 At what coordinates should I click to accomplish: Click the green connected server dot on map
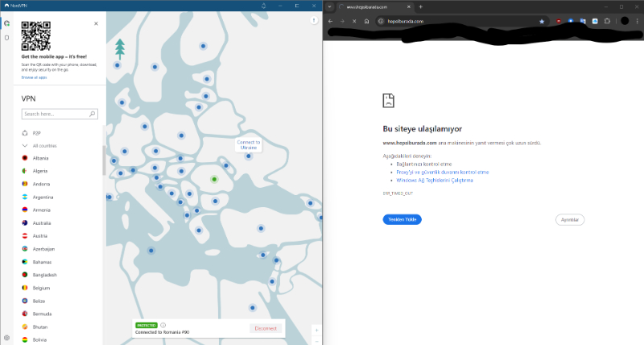(214, 179)
